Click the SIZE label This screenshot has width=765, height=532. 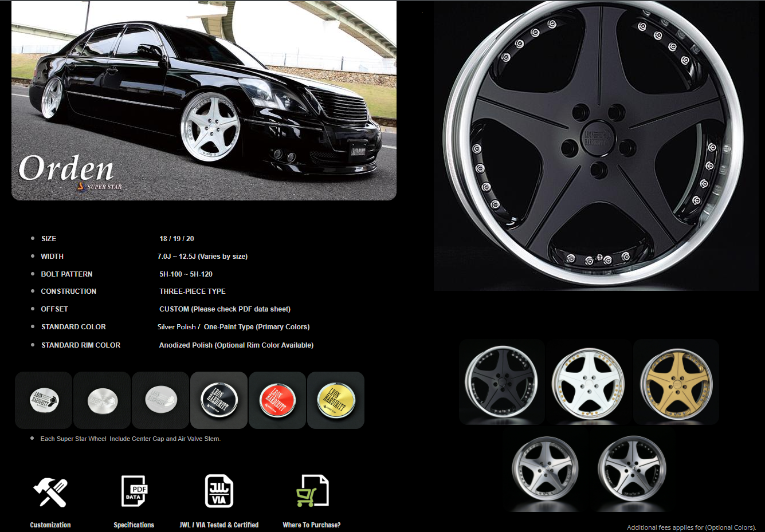tap(49, 239)
